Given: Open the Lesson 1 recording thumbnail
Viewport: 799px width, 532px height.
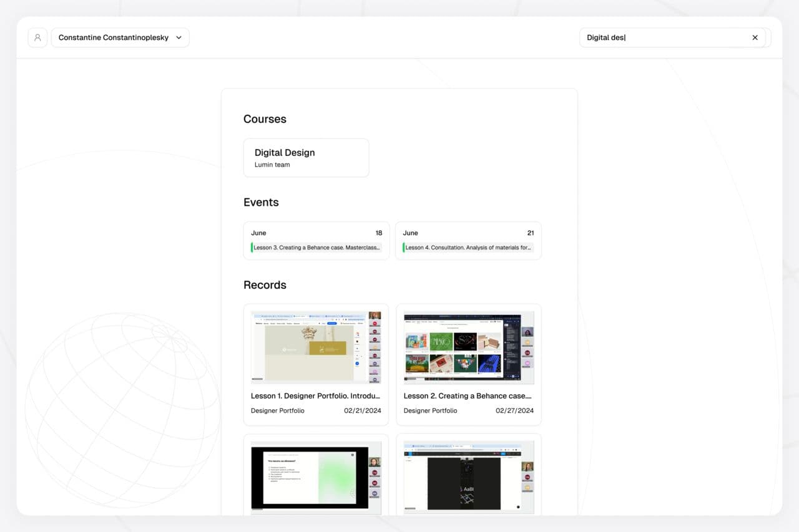Looking at the screenshot, I should click(x=316, y=346).
